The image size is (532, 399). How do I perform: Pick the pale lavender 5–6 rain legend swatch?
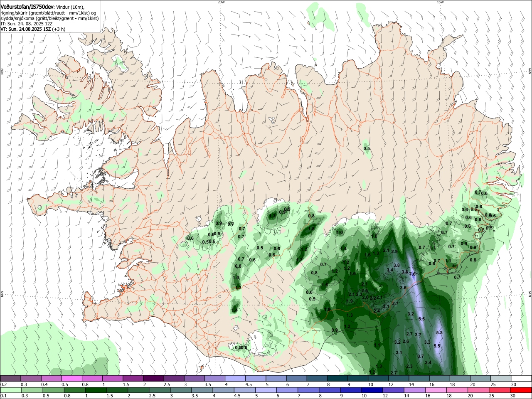(266, 390)
